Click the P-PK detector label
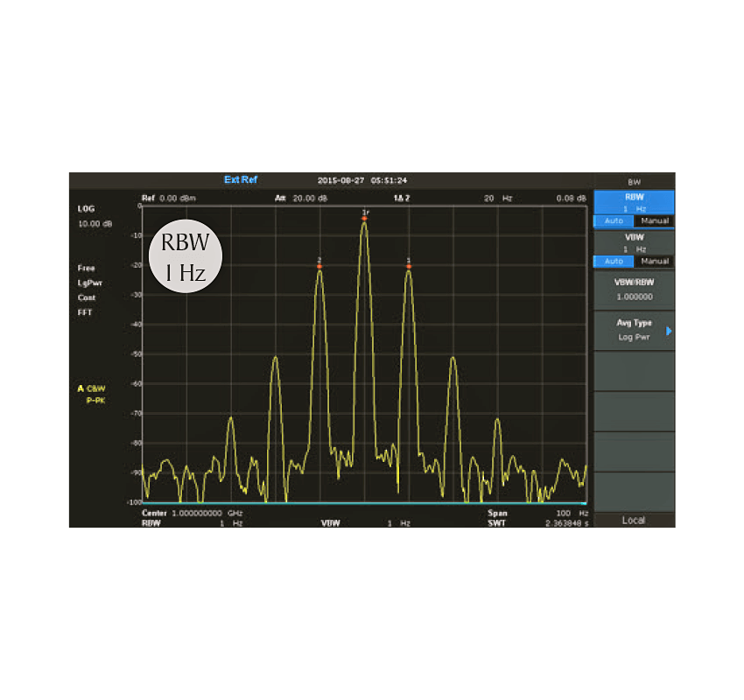Screen dimensions: 744x700 tap(95, 401)
